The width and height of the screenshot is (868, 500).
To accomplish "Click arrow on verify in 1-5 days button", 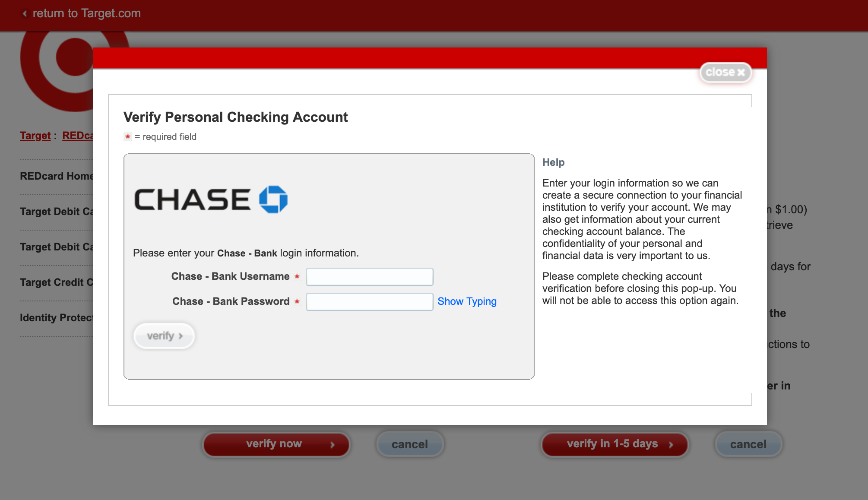I will [671, 445].
